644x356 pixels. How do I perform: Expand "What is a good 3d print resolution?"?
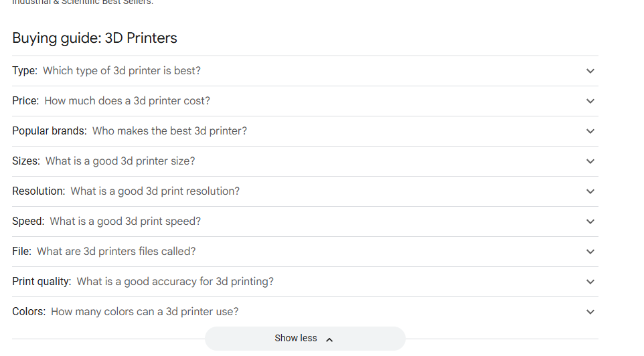coord(155,191)
